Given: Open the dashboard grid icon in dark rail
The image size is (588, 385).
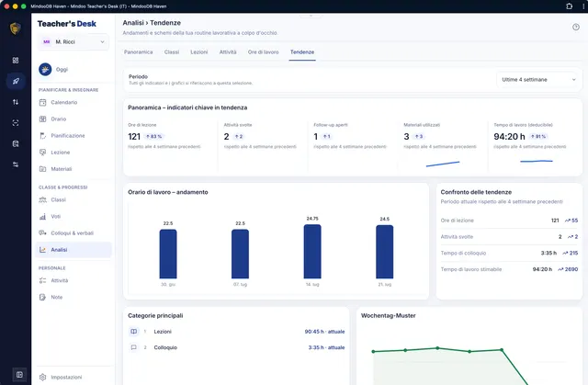Looking at the screenshot, I should coord(16,61).
